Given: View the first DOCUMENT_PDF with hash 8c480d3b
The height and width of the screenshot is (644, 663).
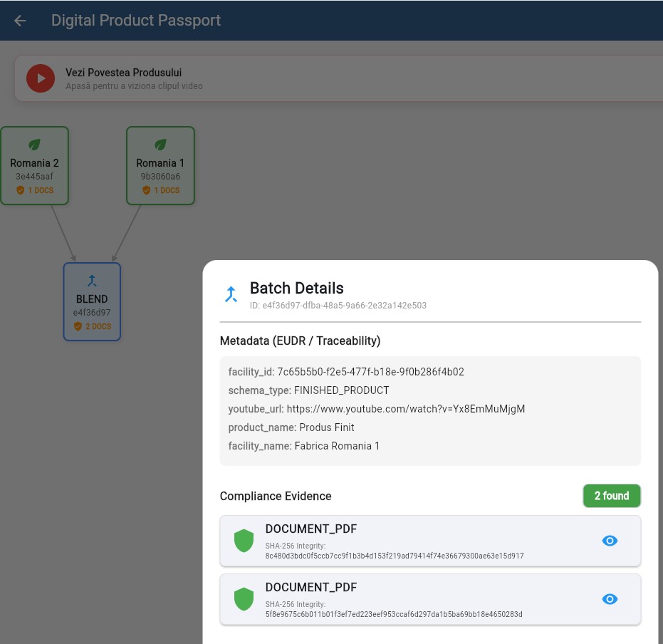Looking at the screenshot, I should click(610, 541).
